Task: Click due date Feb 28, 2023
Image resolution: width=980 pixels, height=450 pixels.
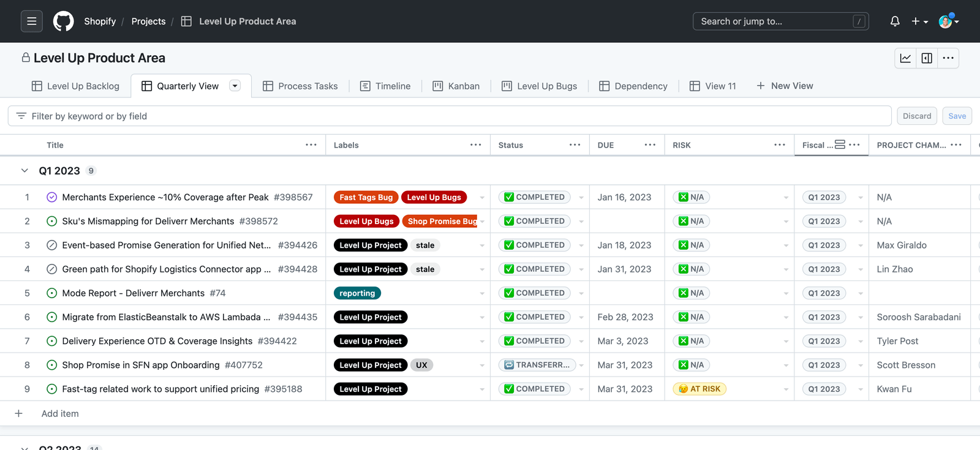Action: [x=625, y=317]
